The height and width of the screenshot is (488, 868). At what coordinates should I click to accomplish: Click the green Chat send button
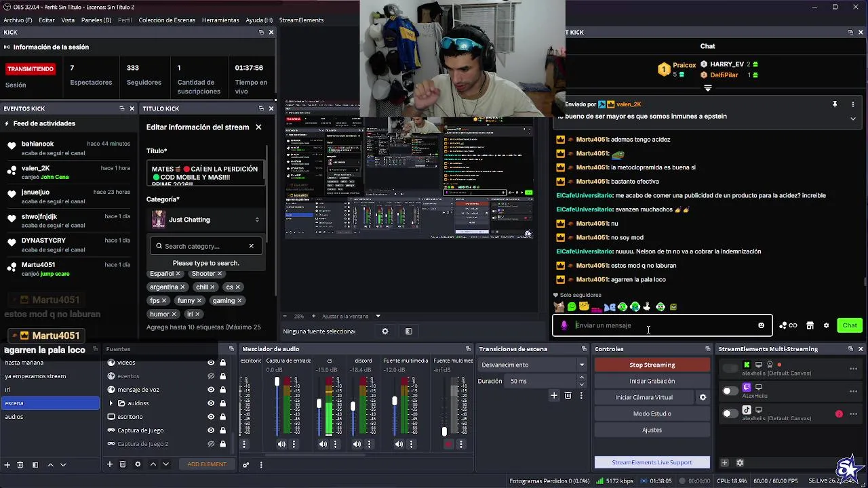pos(850,325)
